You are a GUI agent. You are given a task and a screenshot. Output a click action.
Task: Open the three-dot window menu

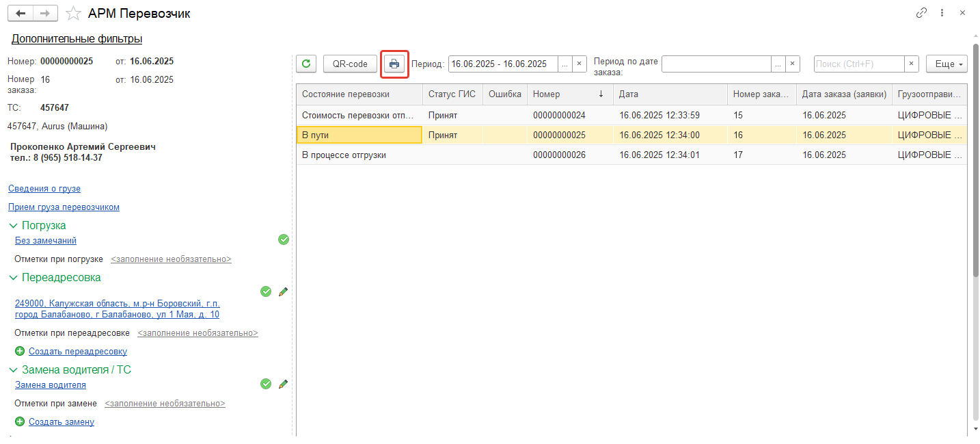pos(942,13)
